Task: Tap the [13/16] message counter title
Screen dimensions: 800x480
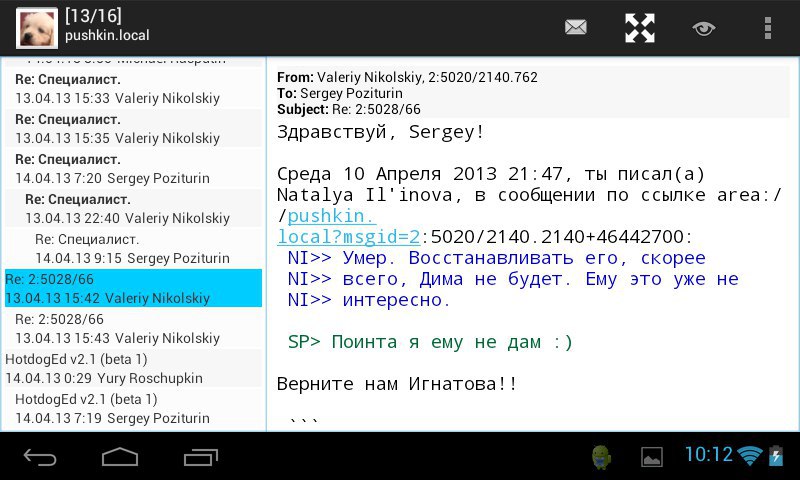Action: pyautogui.click(x=93, y=16)
